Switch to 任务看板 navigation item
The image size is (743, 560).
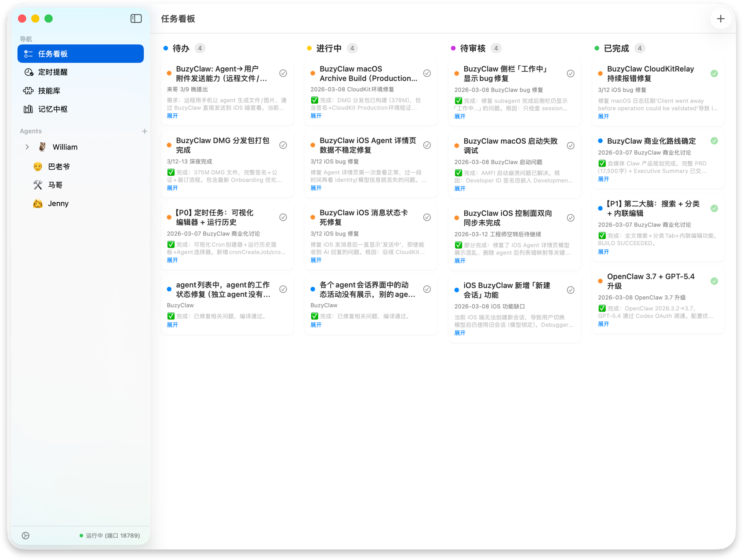point(80,54)
